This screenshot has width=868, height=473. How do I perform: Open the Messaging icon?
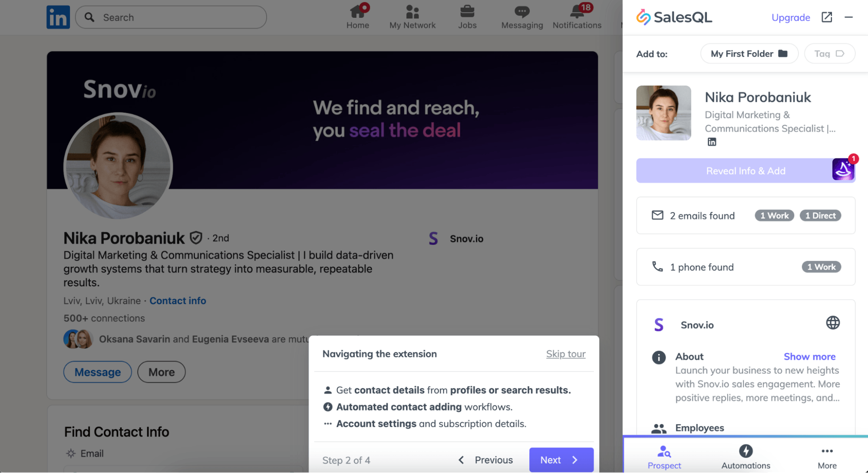click(x=522, y=12)
